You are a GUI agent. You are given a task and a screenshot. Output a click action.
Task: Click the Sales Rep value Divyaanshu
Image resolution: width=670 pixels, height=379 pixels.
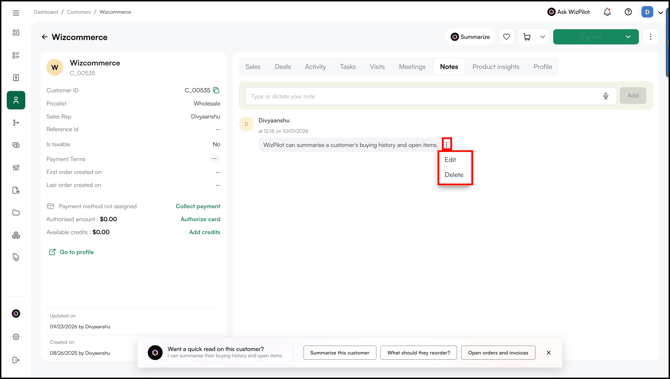pyautogui.click(x=206, y=117)
